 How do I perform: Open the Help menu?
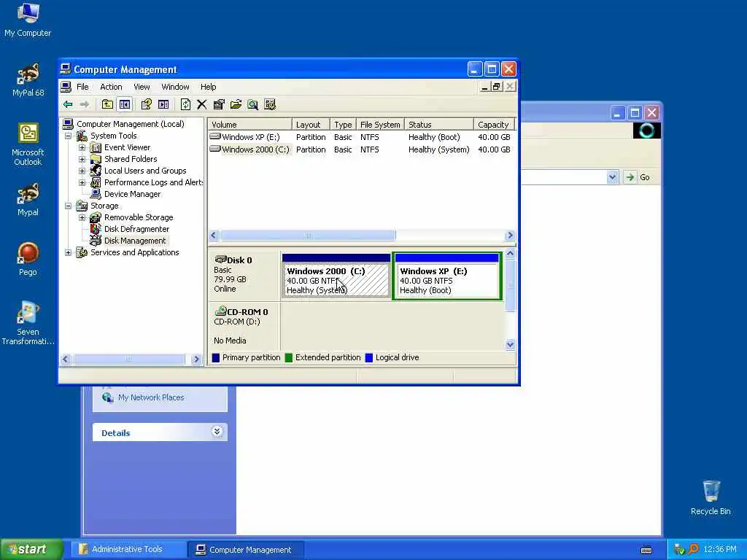pos(208,87)
